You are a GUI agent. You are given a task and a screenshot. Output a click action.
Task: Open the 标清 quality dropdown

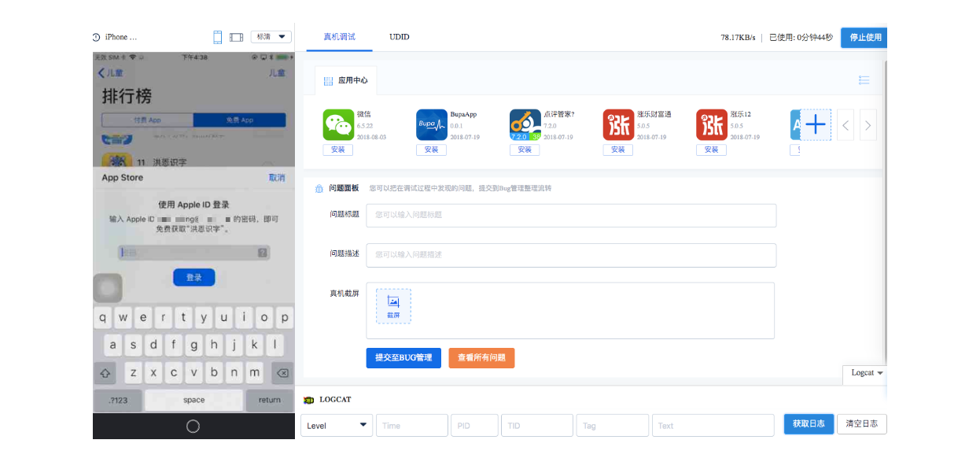click(271, 37)
